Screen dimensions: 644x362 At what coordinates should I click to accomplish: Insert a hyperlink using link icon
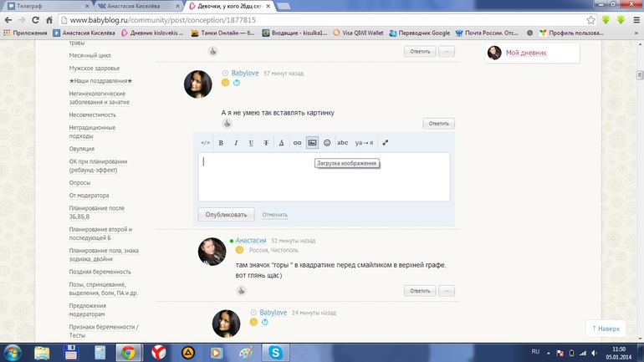point(297,143)
